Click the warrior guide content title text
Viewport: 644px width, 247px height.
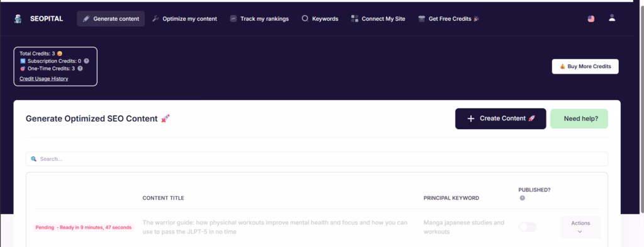tap(275, 227)
